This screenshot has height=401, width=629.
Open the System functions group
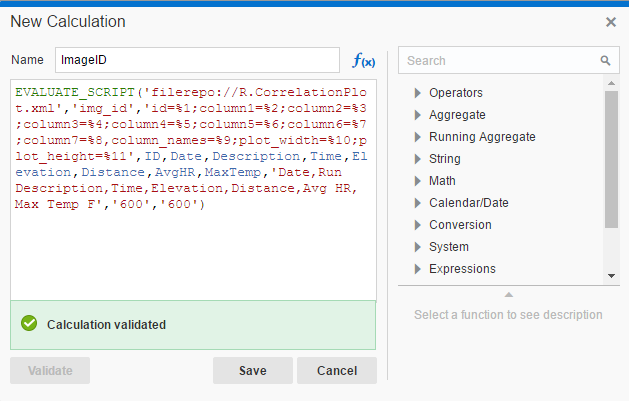point(449,247)
